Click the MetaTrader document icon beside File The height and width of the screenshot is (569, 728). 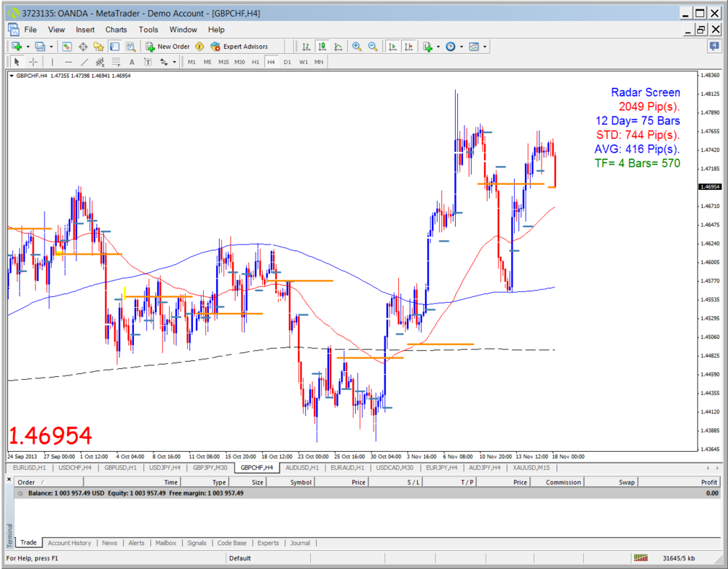(13, 30)
